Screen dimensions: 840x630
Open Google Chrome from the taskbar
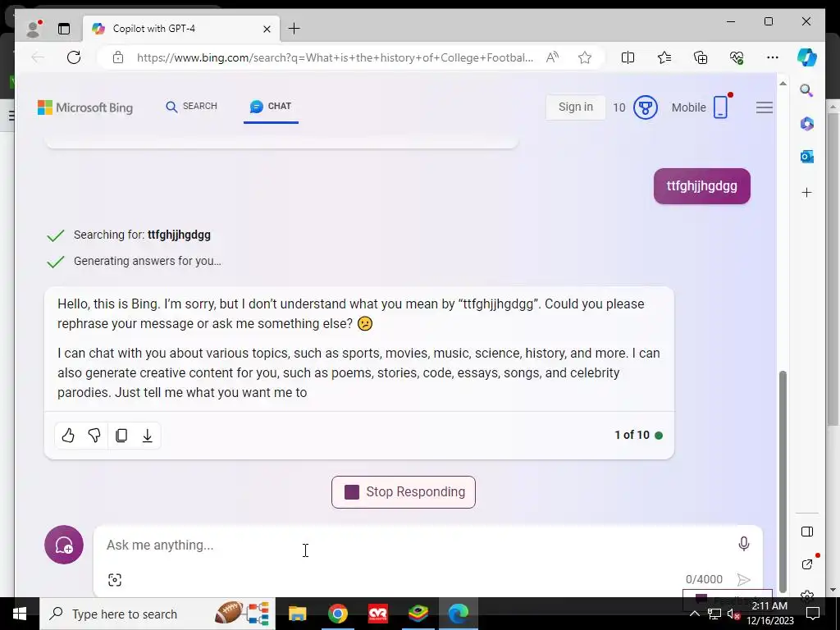coord(337,614)
